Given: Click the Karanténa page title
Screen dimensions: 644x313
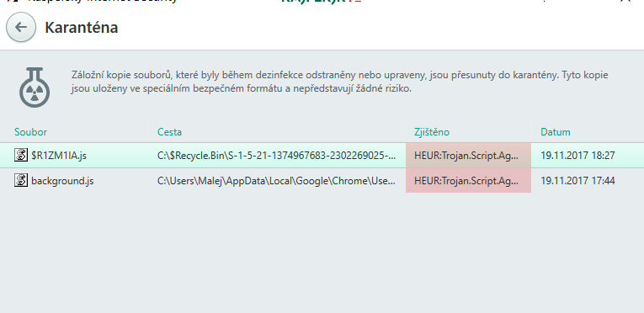Looking at the screenshot, I should click(x=82, y=28).
